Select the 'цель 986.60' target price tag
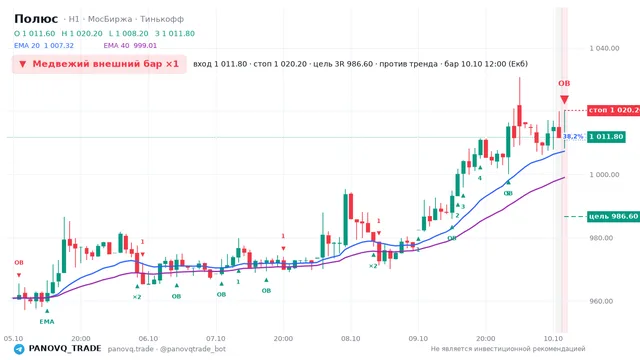 (x=613, y=216)
